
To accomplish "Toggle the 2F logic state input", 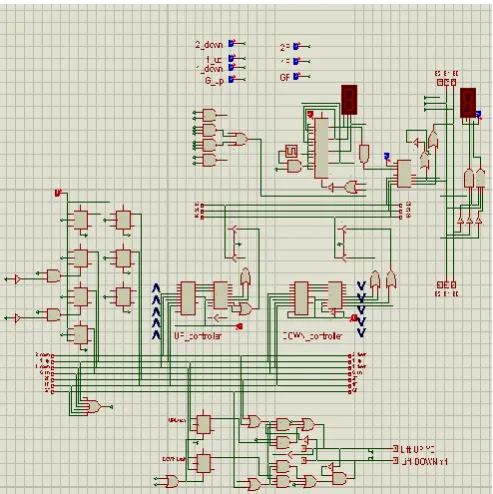I will click(x=296, y=46).
